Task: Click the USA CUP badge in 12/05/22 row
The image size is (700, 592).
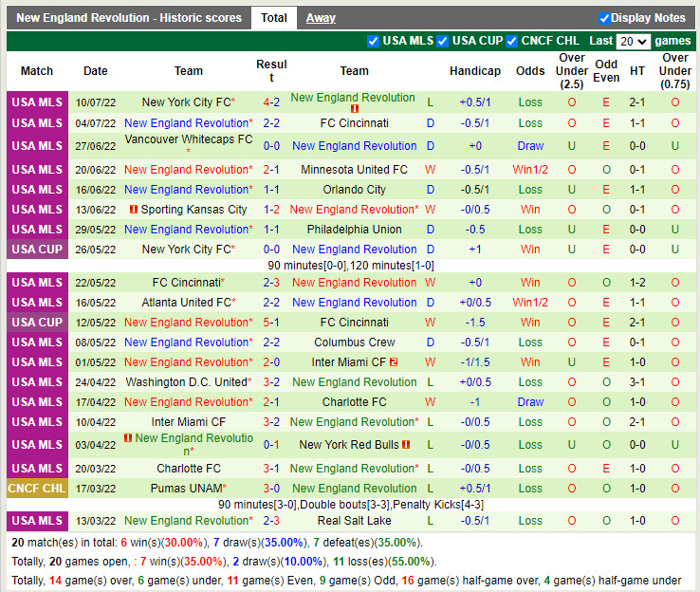Action: [x=37, y=323]
